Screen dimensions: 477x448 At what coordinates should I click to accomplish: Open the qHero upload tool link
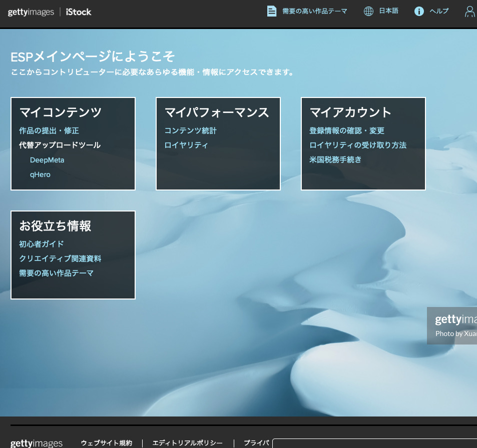40,174
